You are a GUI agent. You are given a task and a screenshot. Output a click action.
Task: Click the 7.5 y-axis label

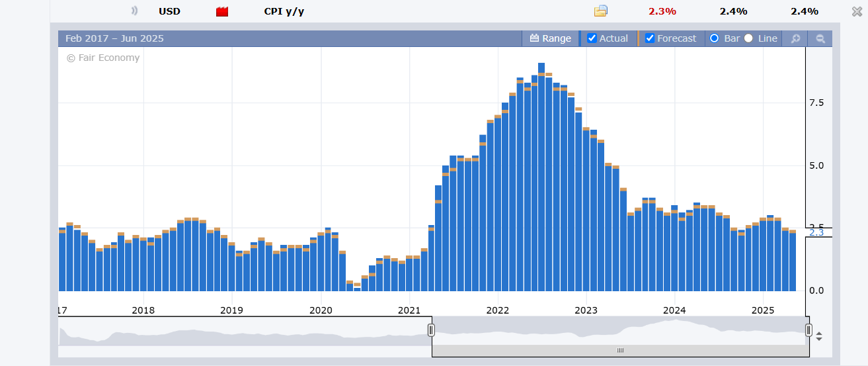coord(816,103)
